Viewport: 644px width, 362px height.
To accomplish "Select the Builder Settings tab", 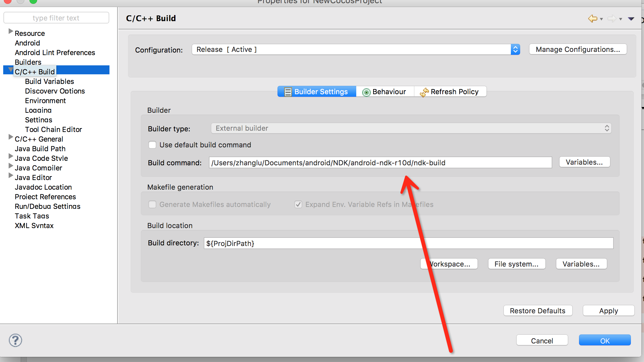I will [317, 92].
